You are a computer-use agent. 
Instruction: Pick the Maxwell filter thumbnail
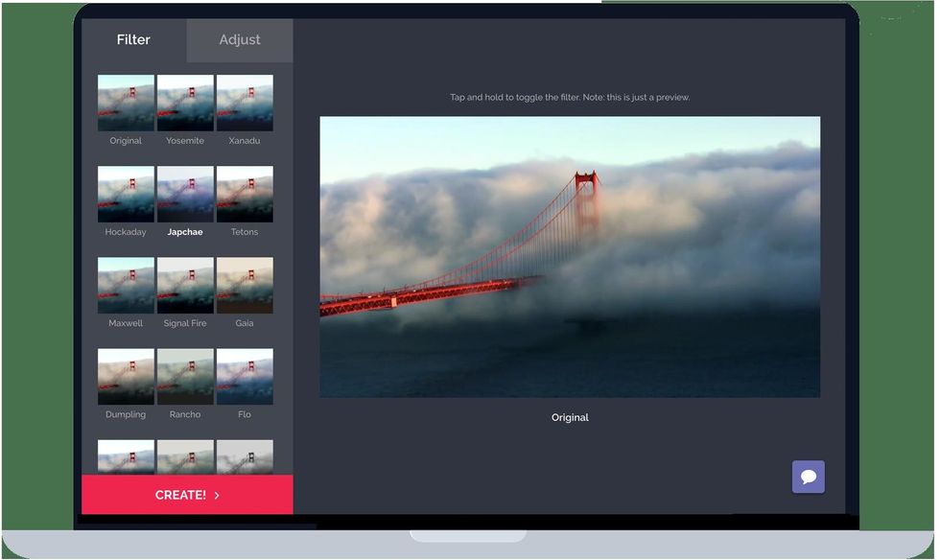click(126, 286)
